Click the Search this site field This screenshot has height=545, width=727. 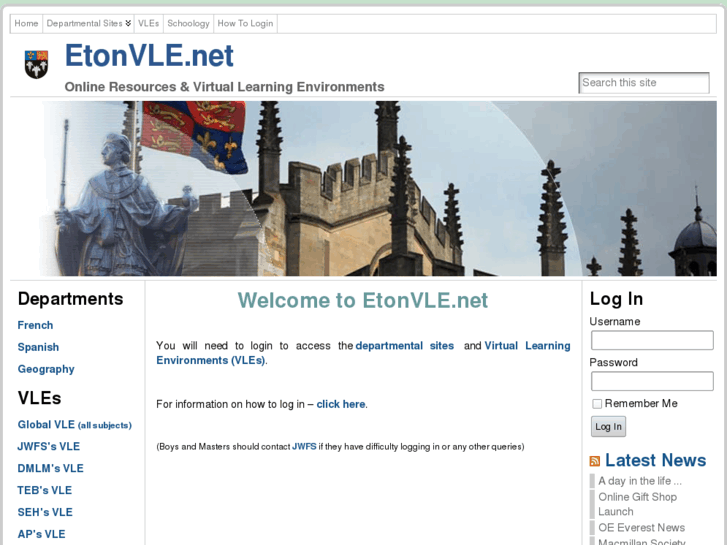644,83
